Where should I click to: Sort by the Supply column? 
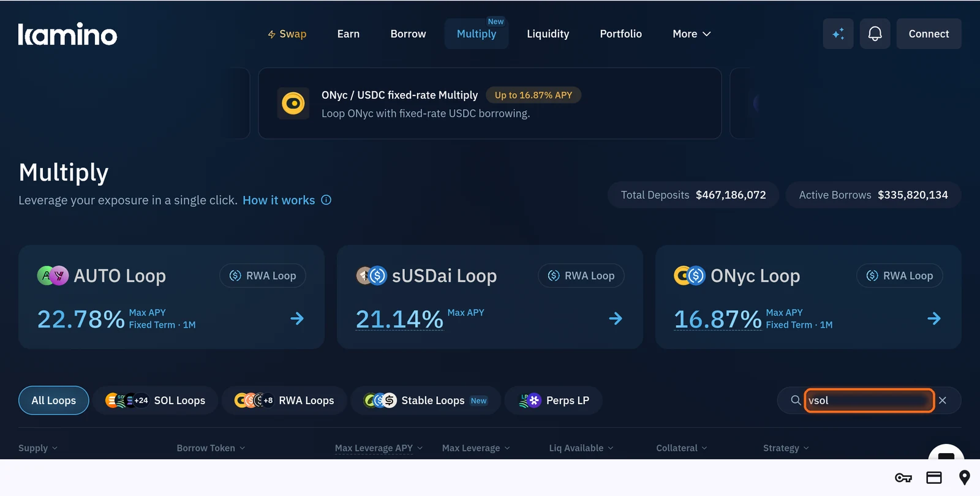click(x=38, y=448)
